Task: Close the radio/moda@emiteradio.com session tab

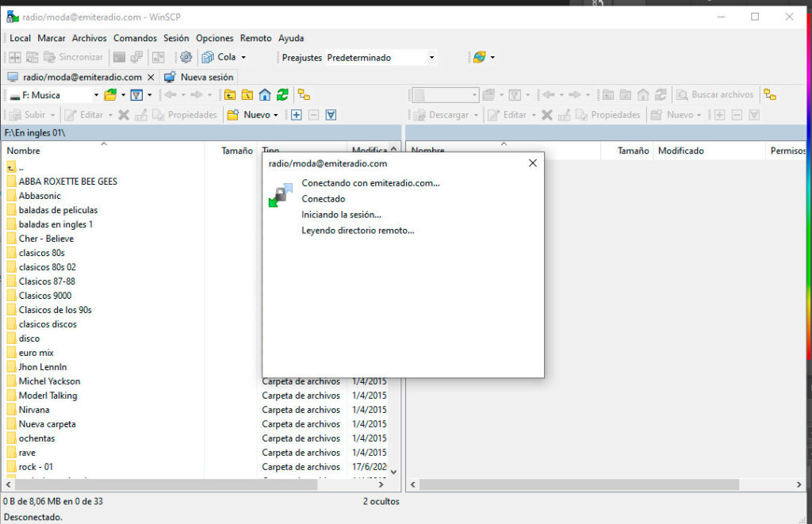Action: coord(151,77)
